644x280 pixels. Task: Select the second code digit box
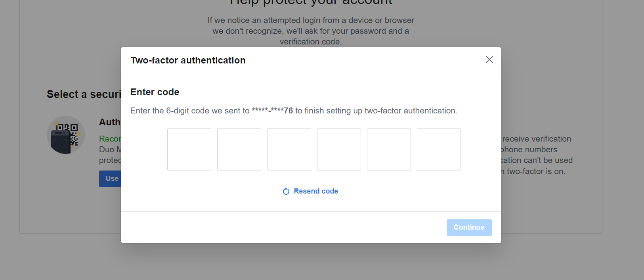[x=239, y=150]
